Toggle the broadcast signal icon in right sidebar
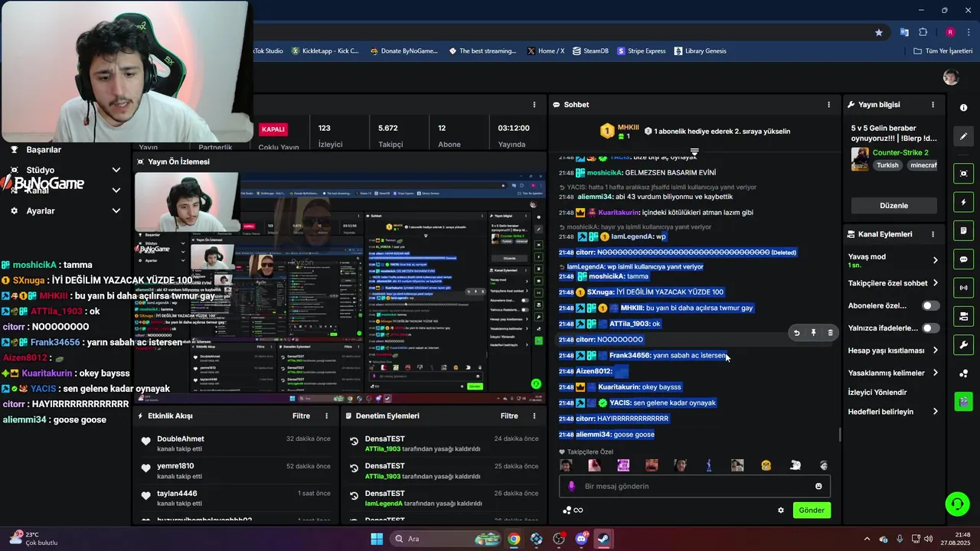Screen dimensions: 980x551 click(x=964, y=288)
